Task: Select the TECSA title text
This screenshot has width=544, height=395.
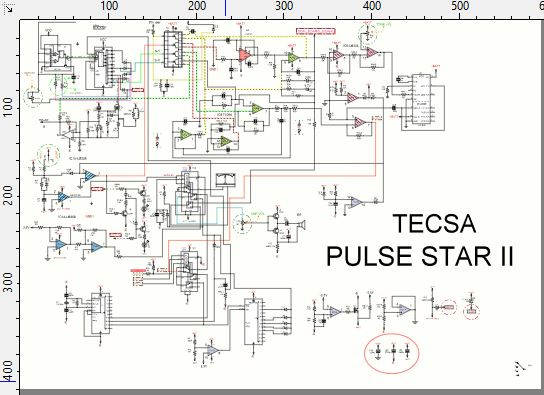Action: tap(434, 224)
